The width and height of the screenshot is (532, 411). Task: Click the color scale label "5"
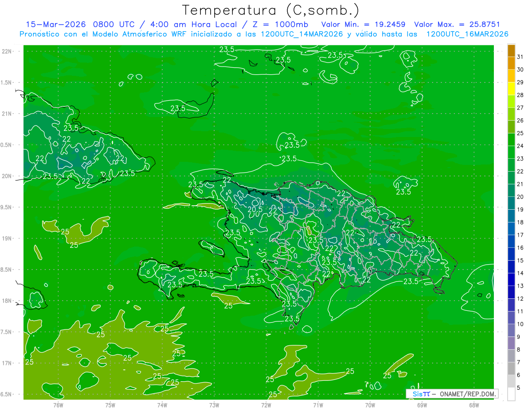pyautogui.click(x=519, y=388)
